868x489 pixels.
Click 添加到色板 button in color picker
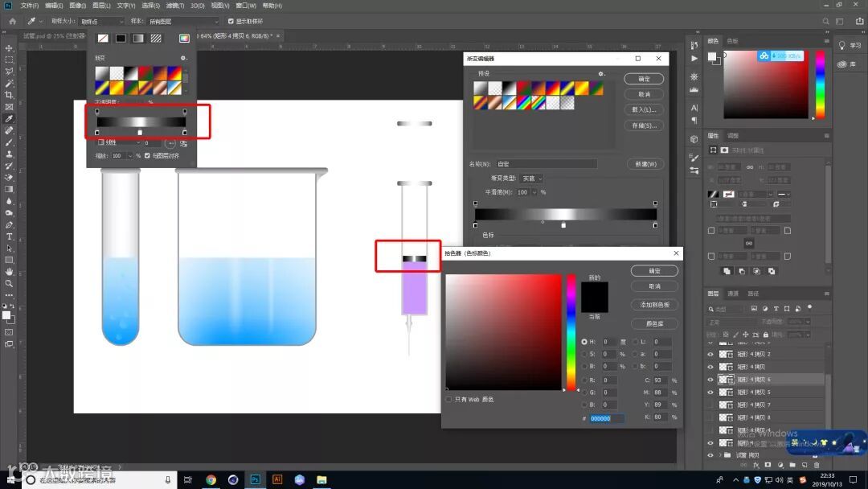pos(654,305)
